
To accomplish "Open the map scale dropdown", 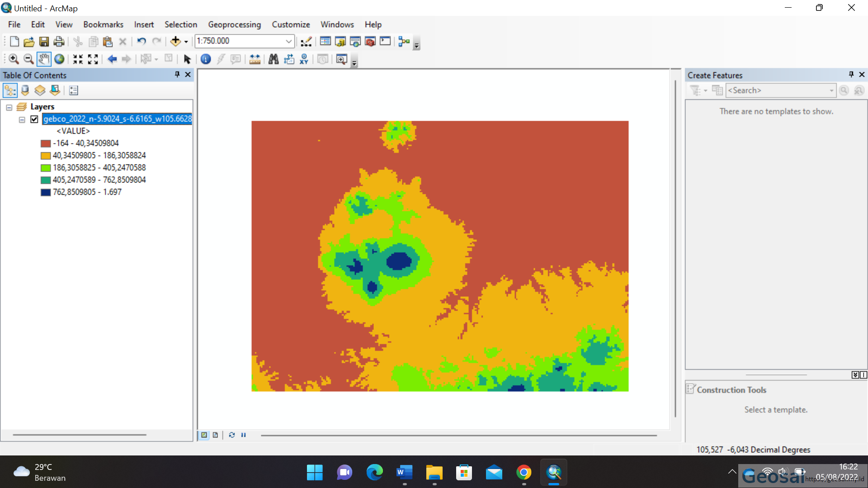I will (288, 41).
